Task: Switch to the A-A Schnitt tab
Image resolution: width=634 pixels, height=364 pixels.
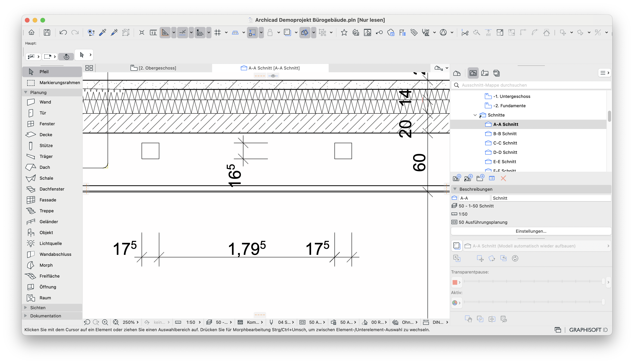Action: [x=270, y=68]
